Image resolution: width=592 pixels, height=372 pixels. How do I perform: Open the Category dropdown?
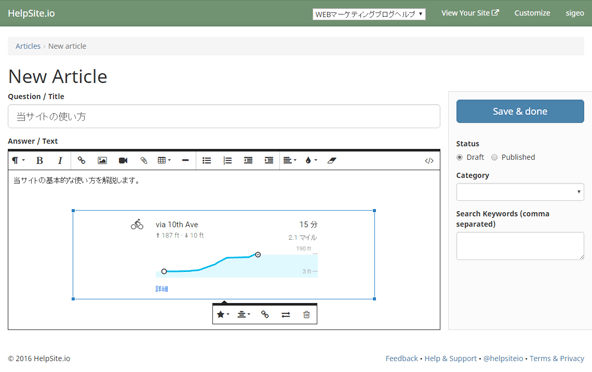coord(520,192)
